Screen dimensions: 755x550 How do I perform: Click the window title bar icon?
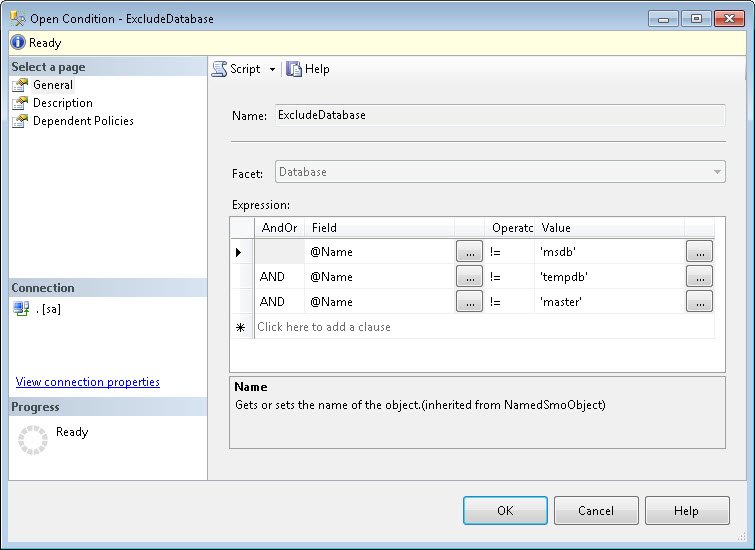pyautogui.click(x=18, y=18)
